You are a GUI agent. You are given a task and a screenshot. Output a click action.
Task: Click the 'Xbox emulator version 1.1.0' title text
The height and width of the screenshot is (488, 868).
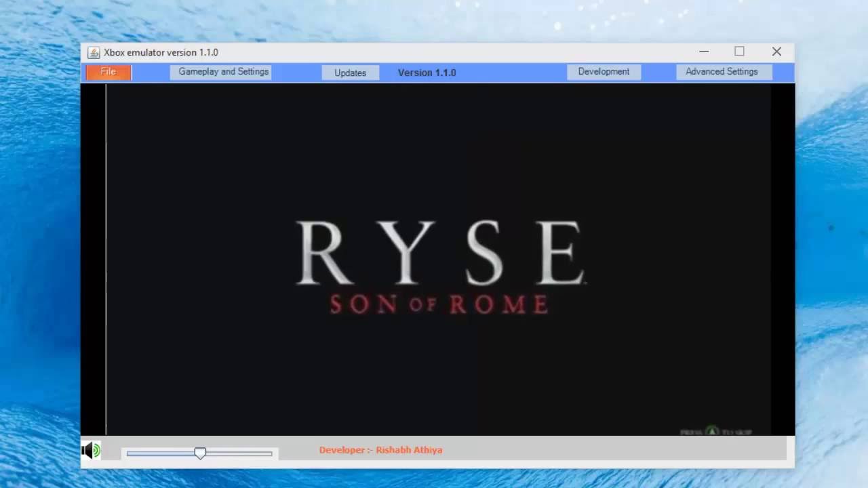[x=161, y=52]
